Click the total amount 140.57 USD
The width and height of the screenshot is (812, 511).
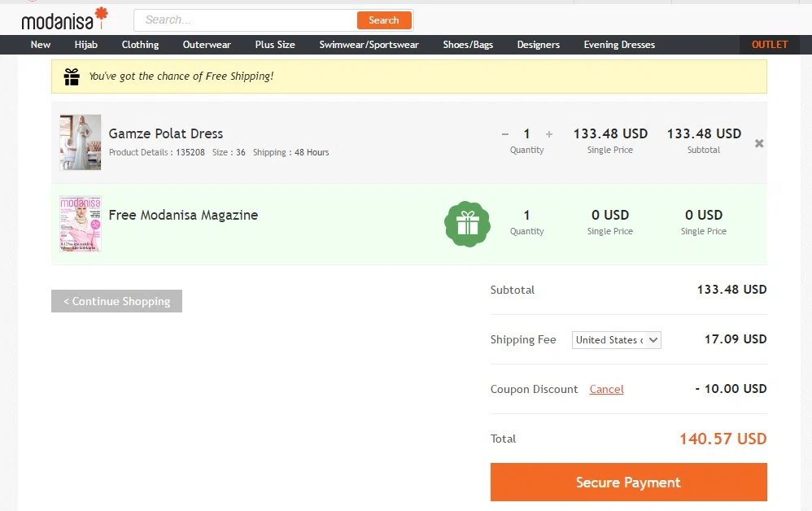click(723, 439)
